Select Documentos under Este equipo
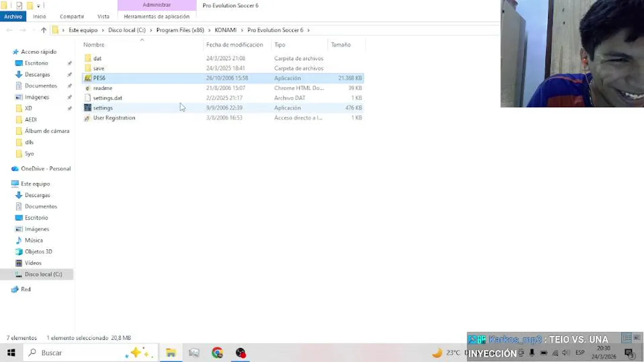The image size is (644, 362). 41,207
